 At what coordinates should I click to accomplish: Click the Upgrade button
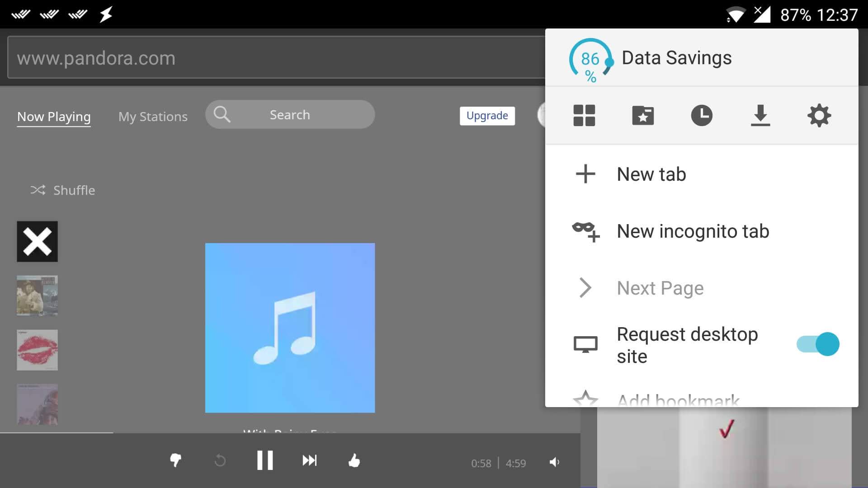tap(487, 116)
